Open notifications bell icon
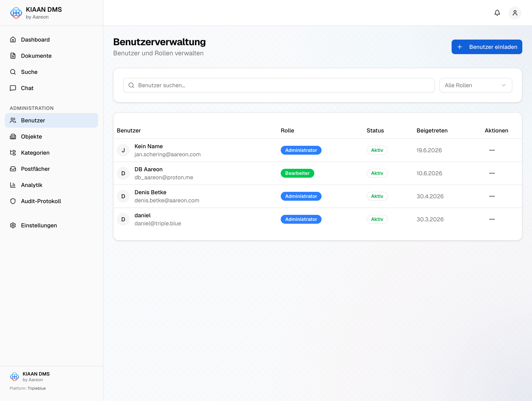This screenshot has width=532, height=401. (497, 13)
